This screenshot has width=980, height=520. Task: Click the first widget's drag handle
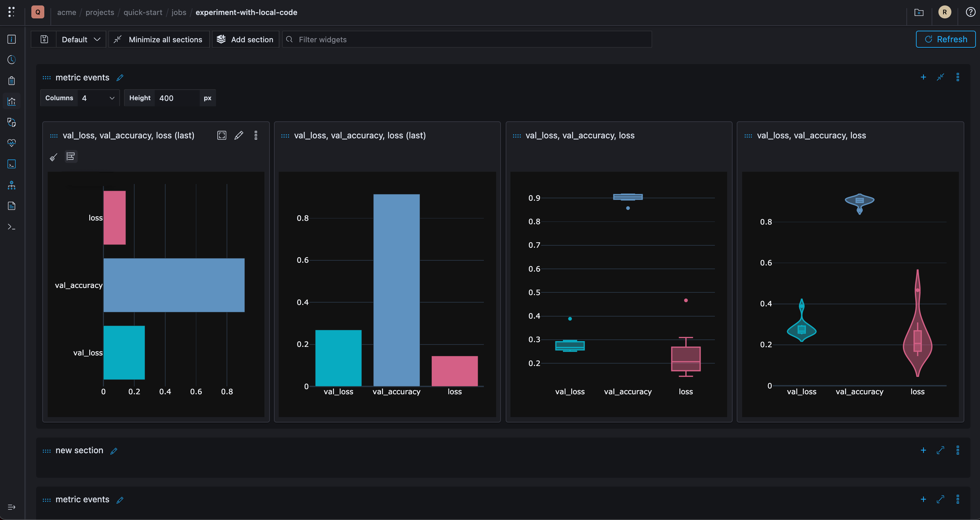pos(53,136)
